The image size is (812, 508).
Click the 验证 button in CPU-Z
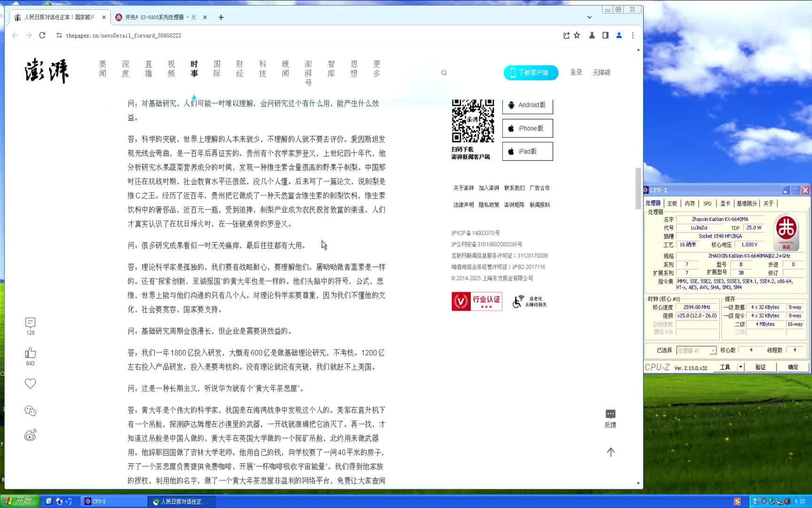point(760,367)
